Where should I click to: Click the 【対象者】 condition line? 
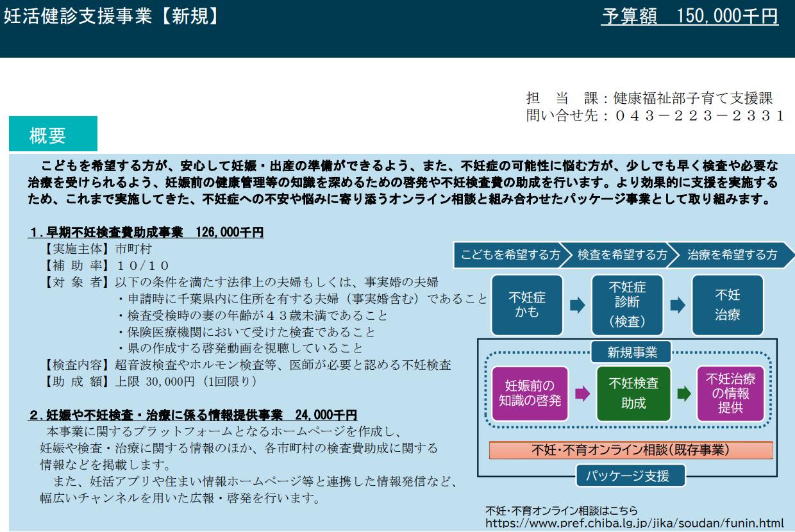[x=240, y=282]
